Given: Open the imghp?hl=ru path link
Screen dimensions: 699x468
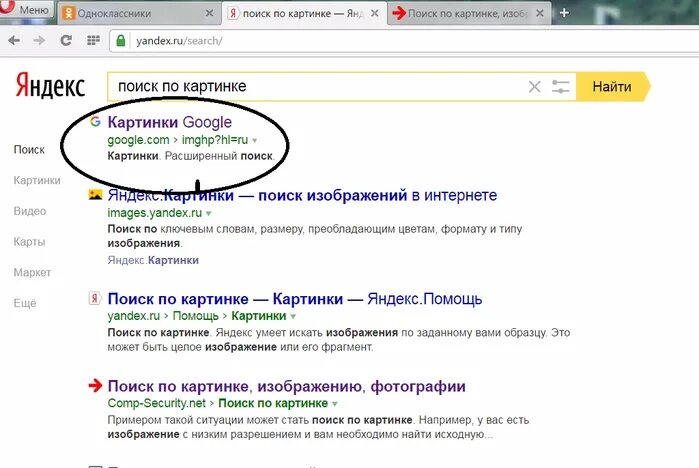Looking at the screenshot, I should point(215,140).
